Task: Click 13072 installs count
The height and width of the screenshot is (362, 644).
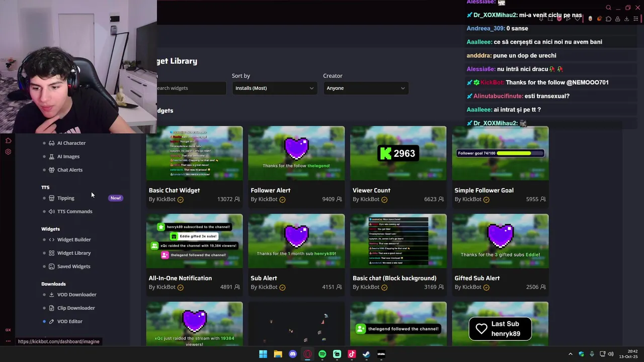Action: point(225,200)
